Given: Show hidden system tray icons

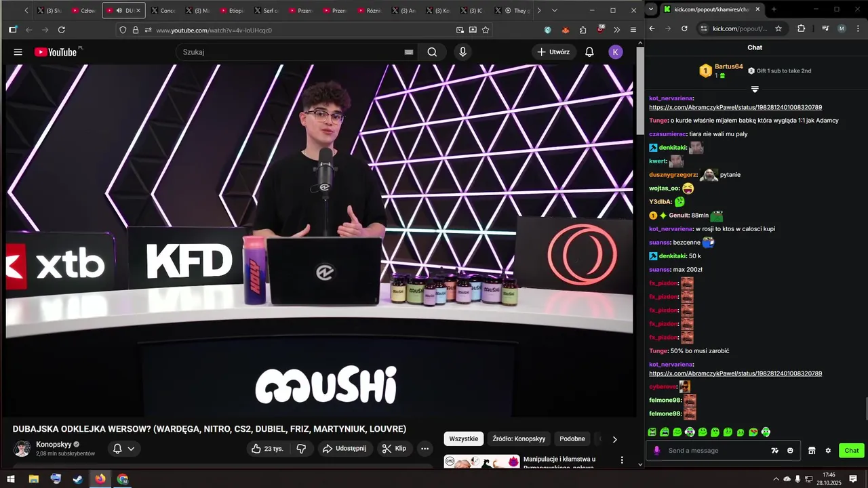Looking at the screenshot, I should pyautogui.click(x=776, y=479).
